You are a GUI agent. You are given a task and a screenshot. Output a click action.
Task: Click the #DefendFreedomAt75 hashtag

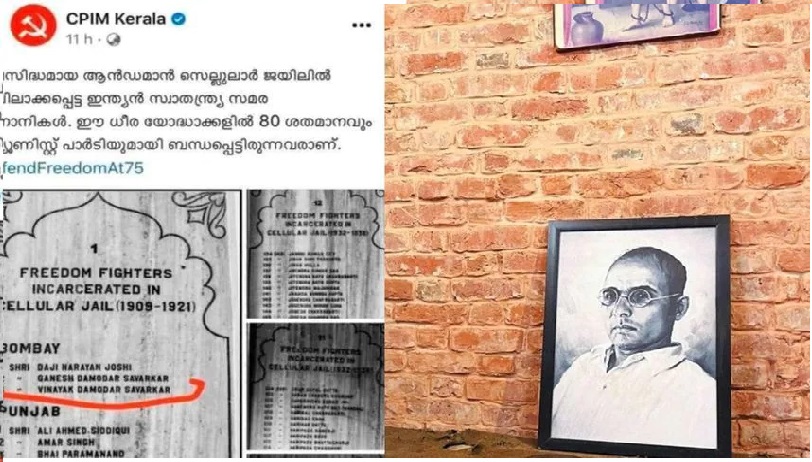pos(72,167)
